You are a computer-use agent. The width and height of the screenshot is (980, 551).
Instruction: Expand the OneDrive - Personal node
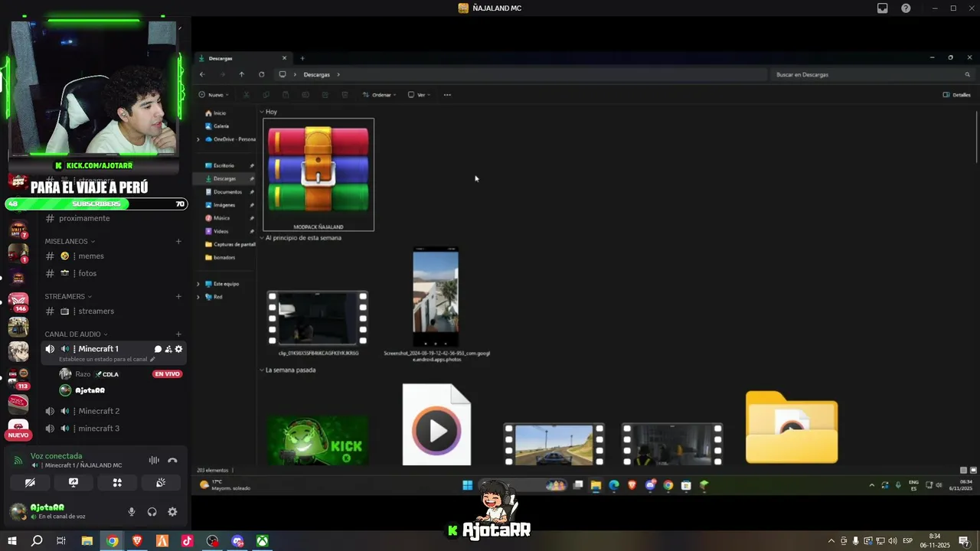(198, 139)
